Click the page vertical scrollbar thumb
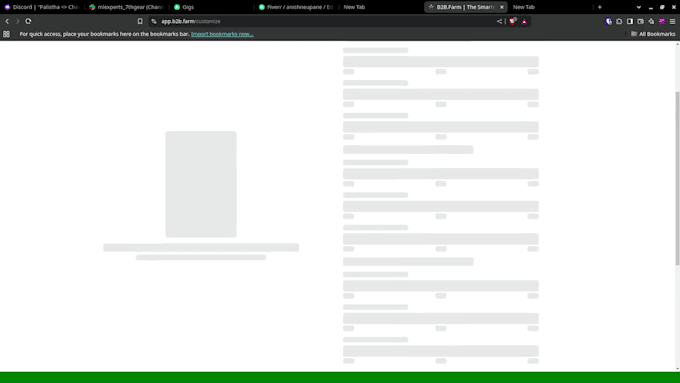This screenshot has width=680, height=383. [x=677, y=178]
